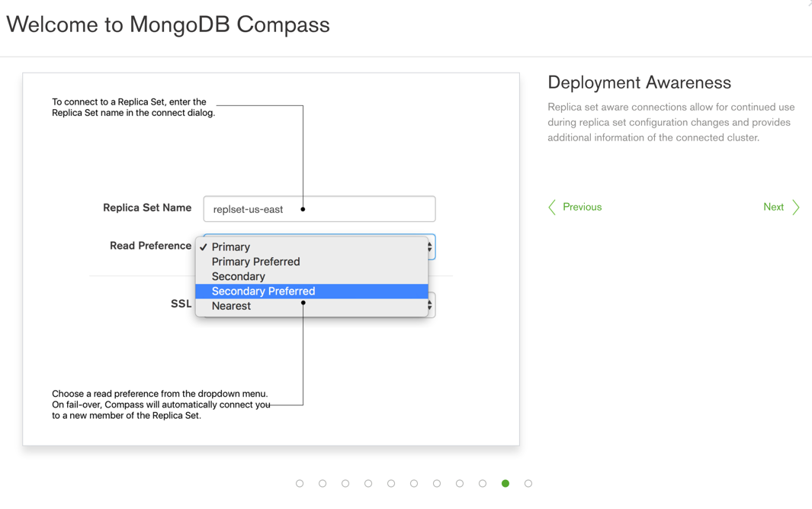The height and width of the screenshot is (509, 812).
Task: Click the Next navigation link
Action: pos(773,207)
